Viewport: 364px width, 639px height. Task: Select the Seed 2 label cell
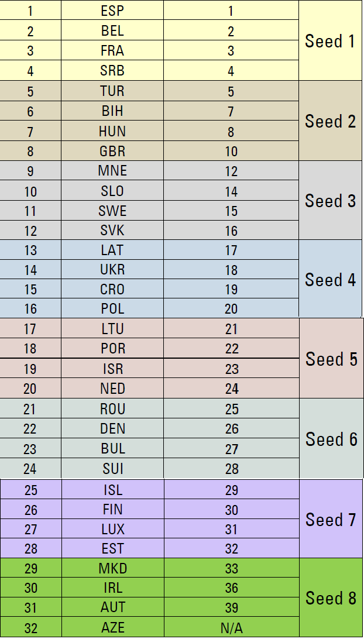coord(330,121)
